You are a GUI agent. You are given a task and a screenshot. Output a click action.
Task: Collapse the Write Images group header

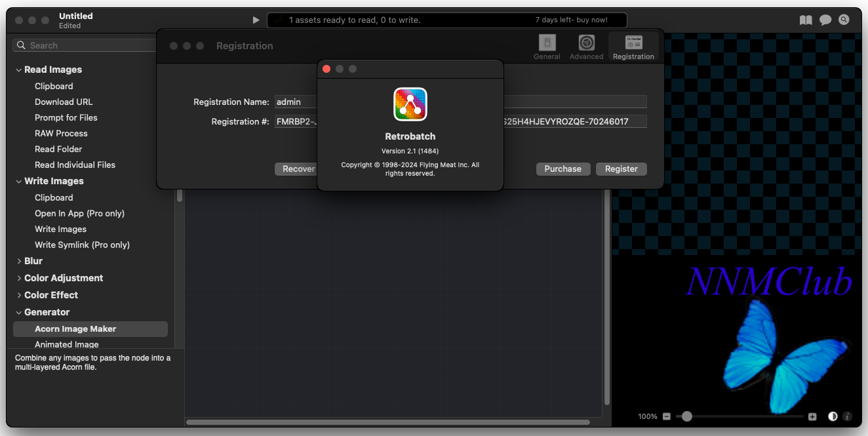click(x=18, y=181)
